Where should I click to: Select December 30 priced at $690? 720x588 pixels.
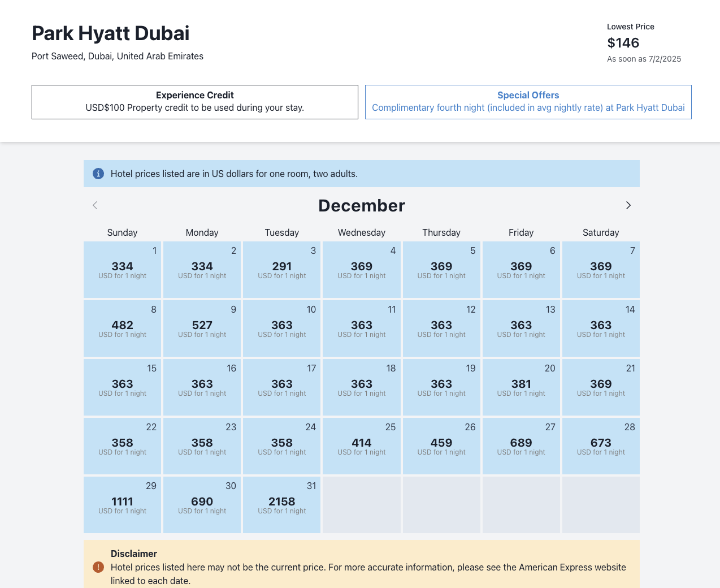(x=202, y=504)
